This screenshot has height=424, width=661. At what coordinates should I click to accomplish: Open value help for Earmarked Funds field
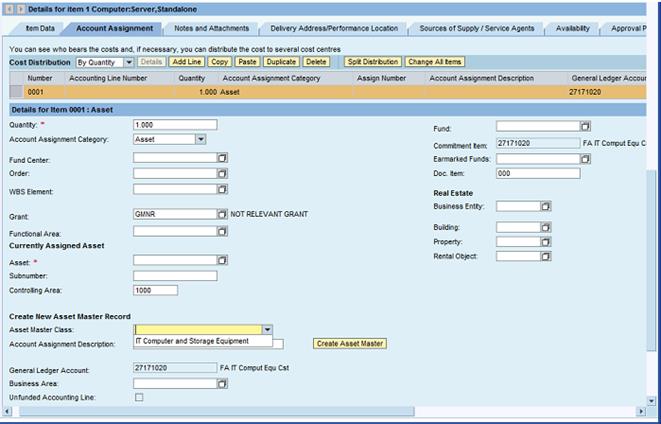[x=585, y=159]
